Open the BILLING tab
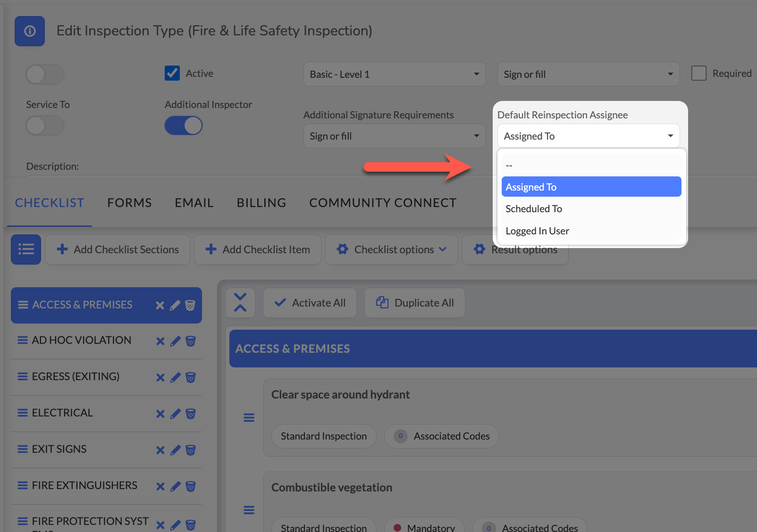 (x=261, y=203)
